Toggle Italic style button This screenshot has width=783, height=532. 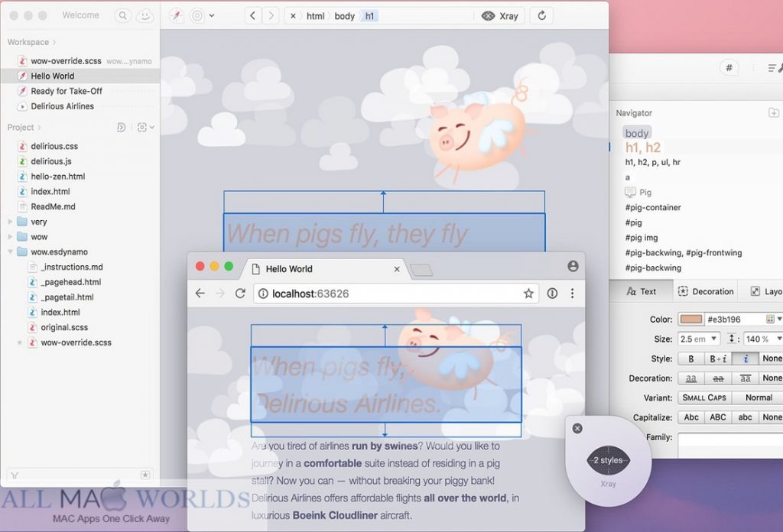(745, 358)
